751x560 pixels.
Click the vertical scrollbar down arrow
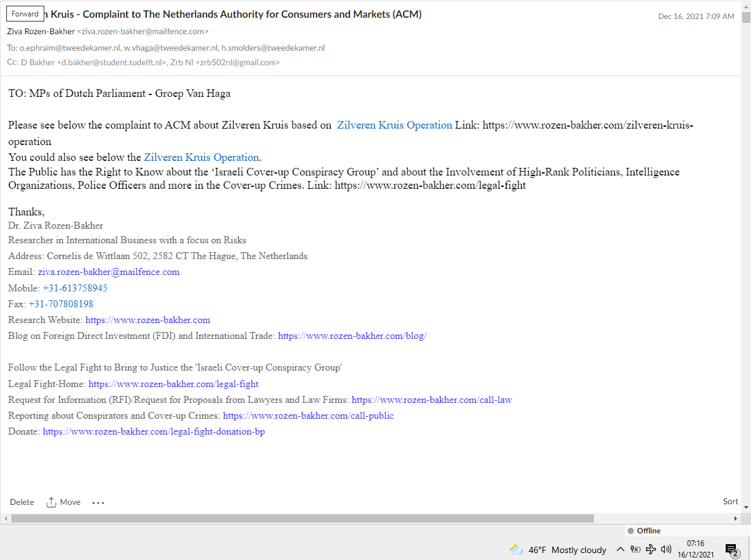pyautogui.click(x=746, y=507)
